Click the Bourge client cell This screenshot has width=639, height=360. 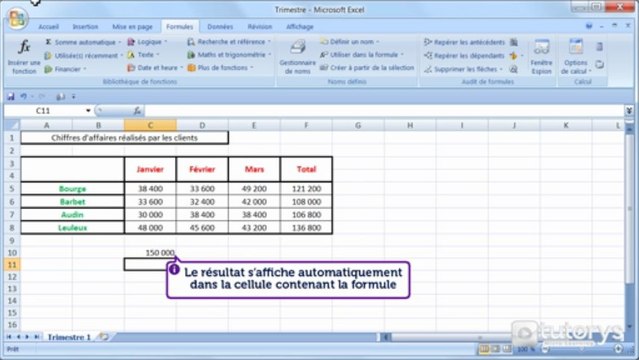(73, 188)
